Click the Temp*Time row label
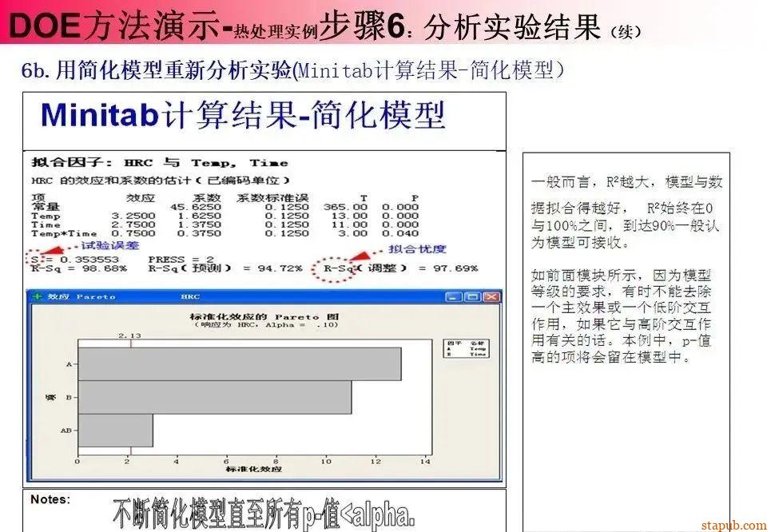Image resolution: width=767 pixels, height=532 pixels. coord(64,233)
